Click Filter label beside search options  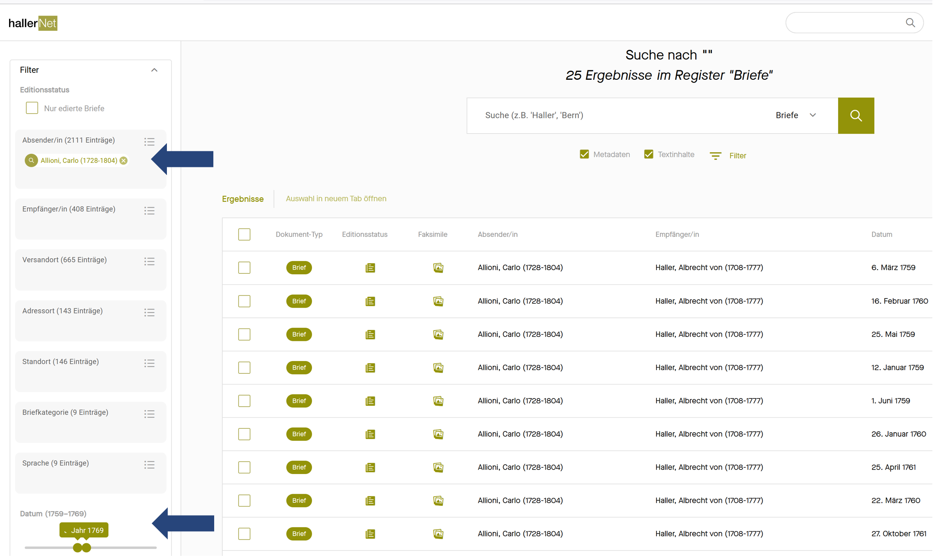coord(737,156)
